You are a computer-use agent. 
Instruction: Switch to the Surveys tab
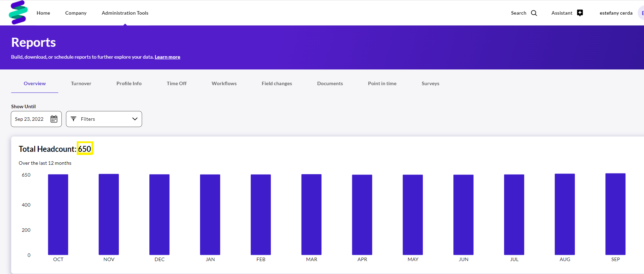pos(430,83)
